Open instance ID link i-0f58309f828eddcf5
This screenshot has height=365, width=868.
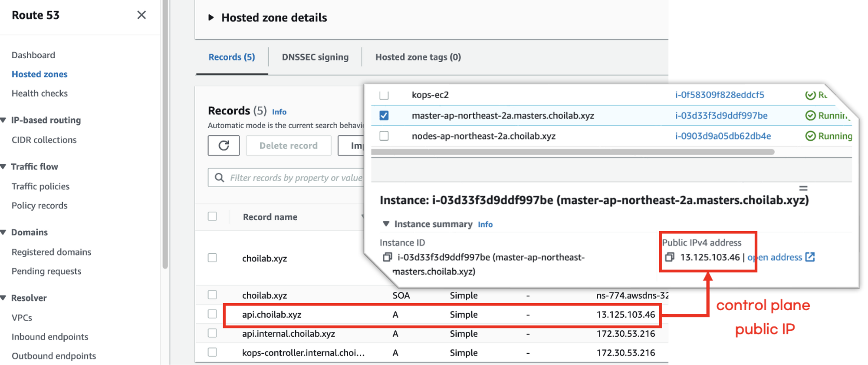720,95
